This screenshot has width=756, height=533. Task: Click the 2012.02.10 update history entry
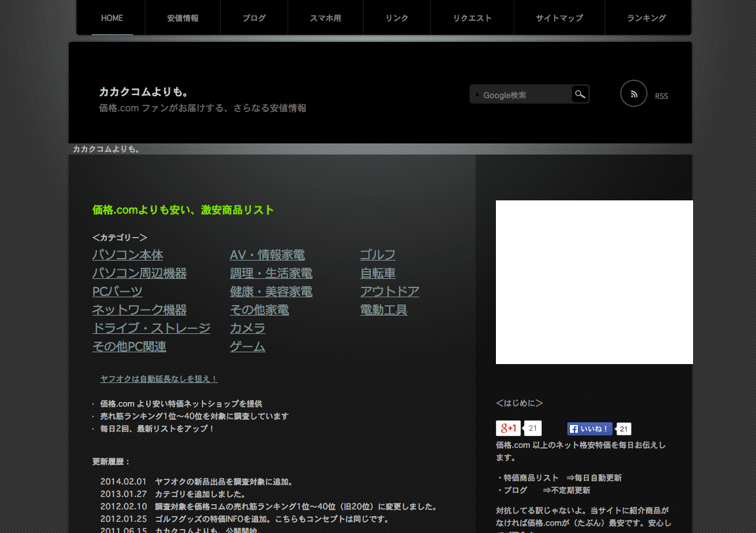(x=269, y=507)
